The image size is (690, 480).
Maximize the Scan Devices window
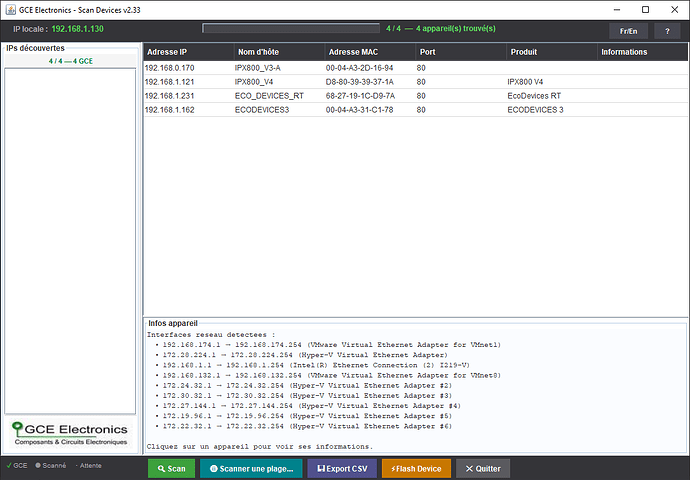pos(645,10)
